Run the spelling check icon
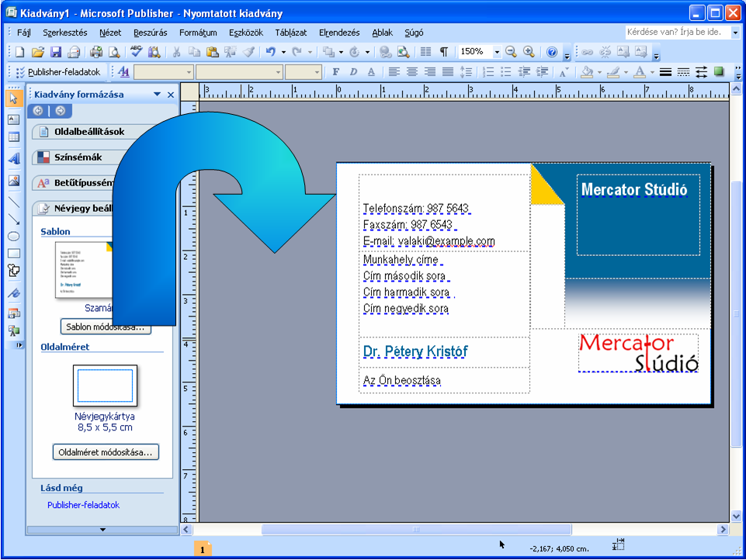 [137, 52]
